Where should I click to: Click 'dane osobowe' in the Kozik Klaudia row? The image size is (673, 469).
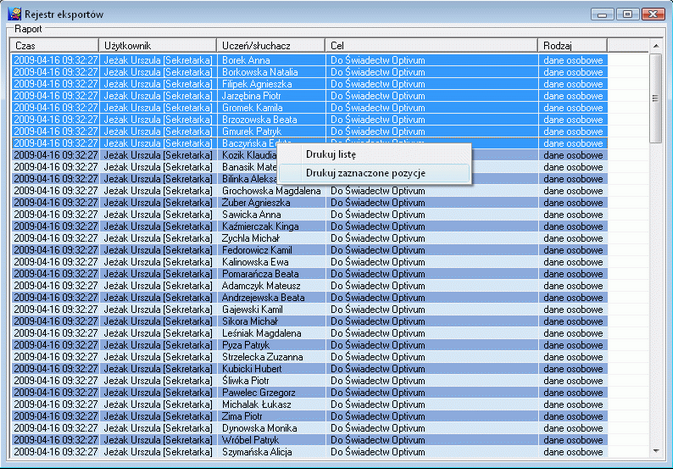coord(573,155)
